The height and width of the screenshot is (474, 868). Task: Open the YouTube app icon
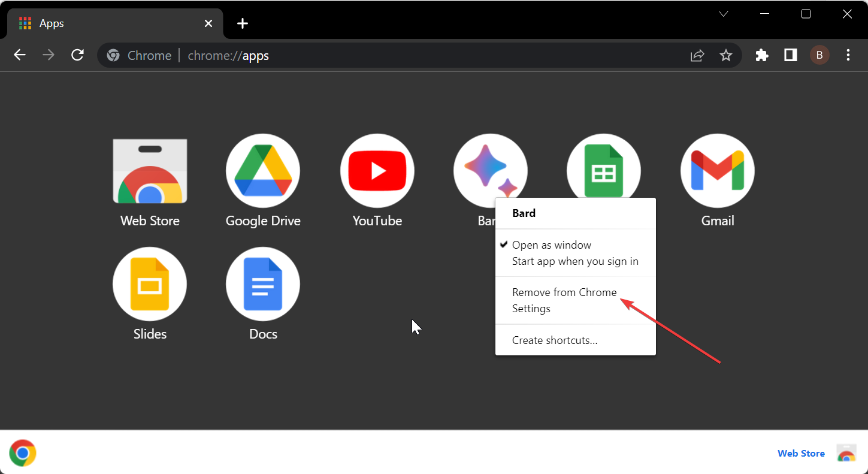tap(377, 171)
